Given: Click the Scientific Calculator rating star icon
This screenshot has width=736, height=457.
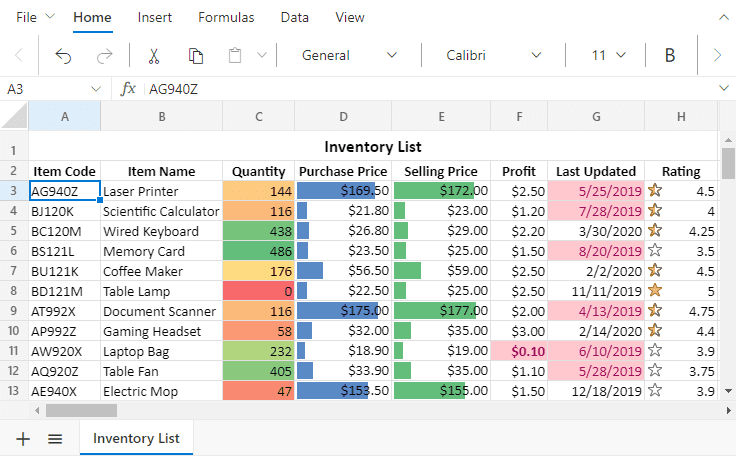Looking at the screenshot, I should (x=655, y=210).
